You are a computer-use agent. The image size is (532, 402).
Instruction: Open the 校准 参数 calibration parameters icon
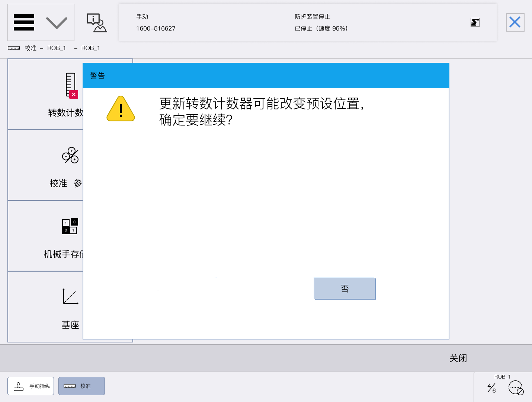pos(70,156)
